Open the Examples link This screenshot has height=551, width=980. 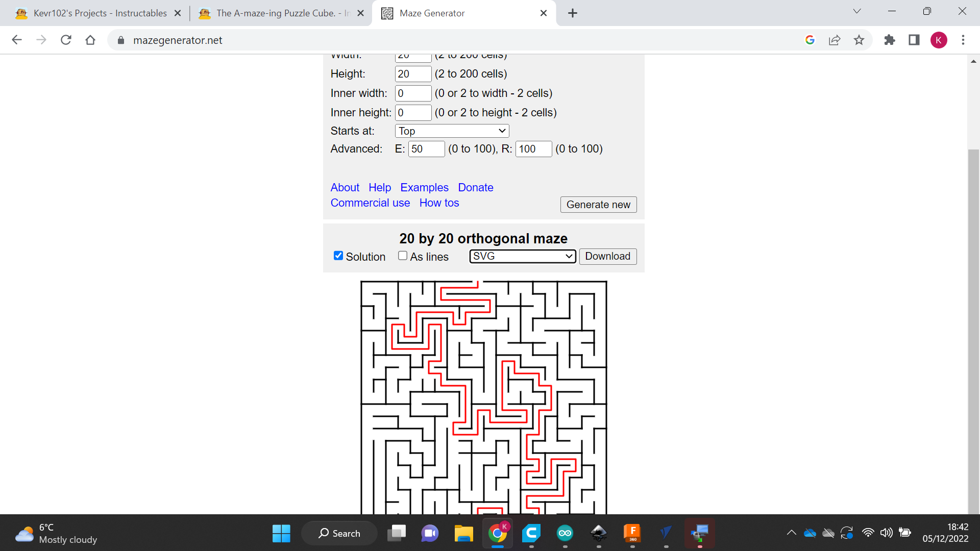click(x=424, y=187)
